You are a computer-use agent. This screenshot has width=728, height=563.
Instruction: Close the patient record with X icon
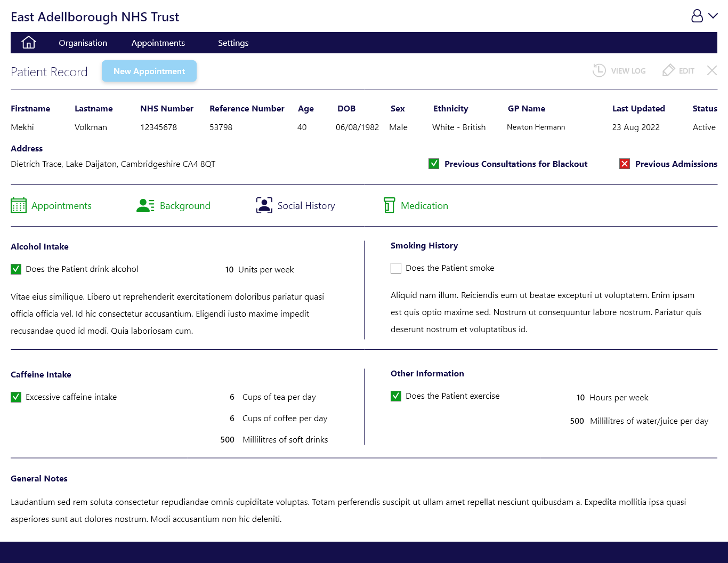point(712,70)
